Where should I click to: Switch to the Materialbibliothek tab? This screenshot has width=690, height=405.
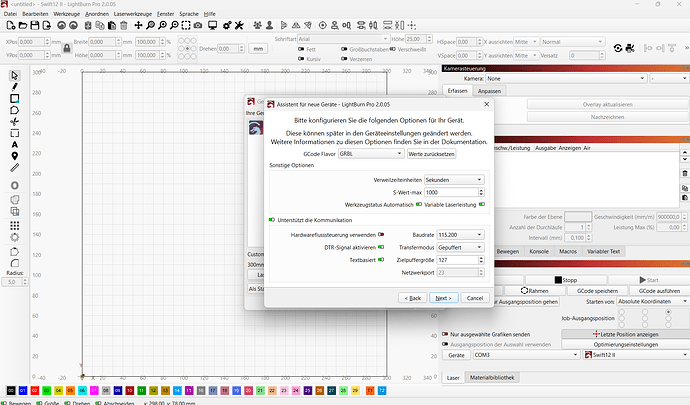pyautogui.click(x=493, y=377)
